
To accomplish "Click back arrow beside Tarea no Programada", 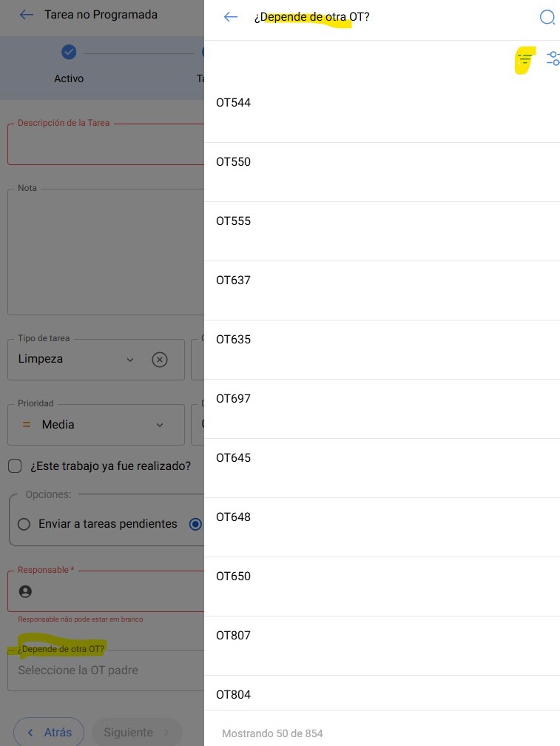I will coord(27,15).
